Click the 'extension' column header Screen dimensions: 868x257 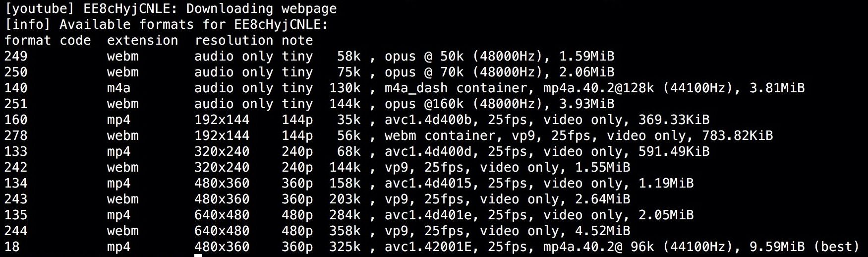[x=142, y=41]
